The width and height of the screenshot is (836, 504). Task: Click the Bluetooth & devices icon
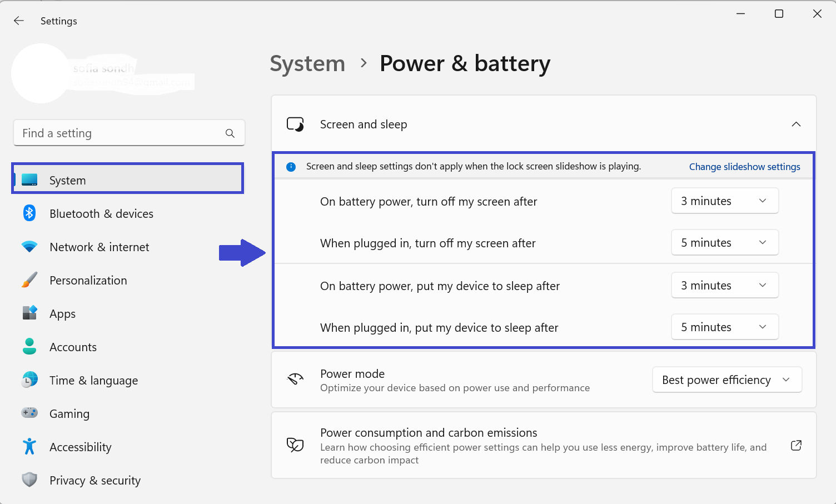(x=29, y=213)
